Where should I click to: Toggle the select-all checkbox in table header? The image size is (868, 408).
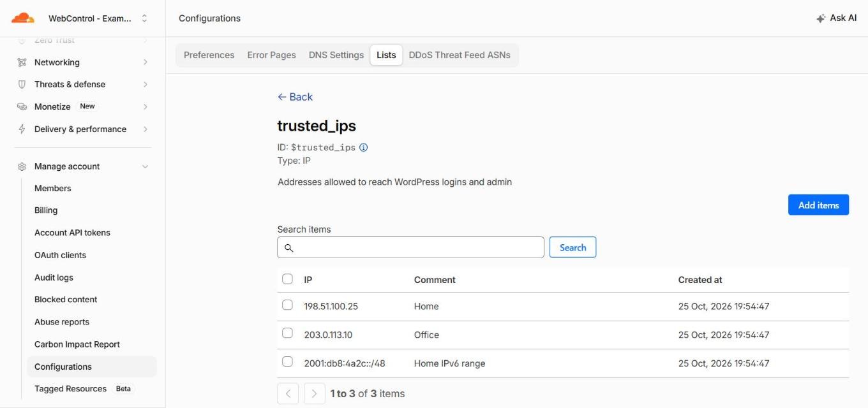pos(287,279)
